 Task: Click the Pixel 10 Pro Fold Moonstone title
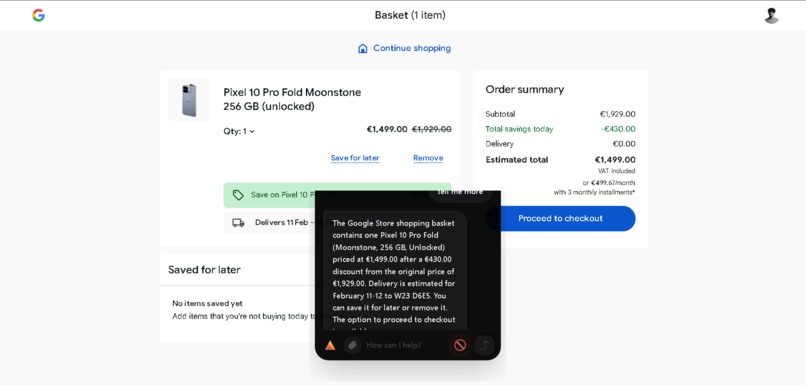pyautogui.click(x=292, y=99)
